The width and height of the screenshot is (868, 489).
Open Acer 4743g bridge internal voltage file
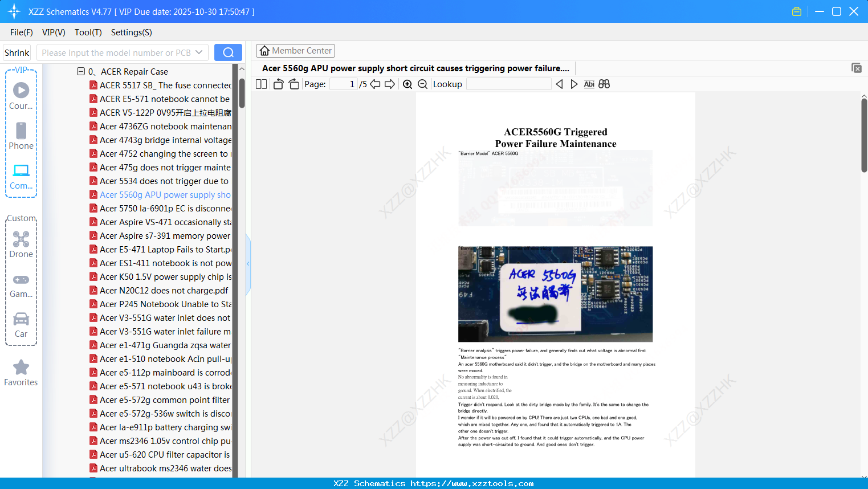click(x=160, y=140)
